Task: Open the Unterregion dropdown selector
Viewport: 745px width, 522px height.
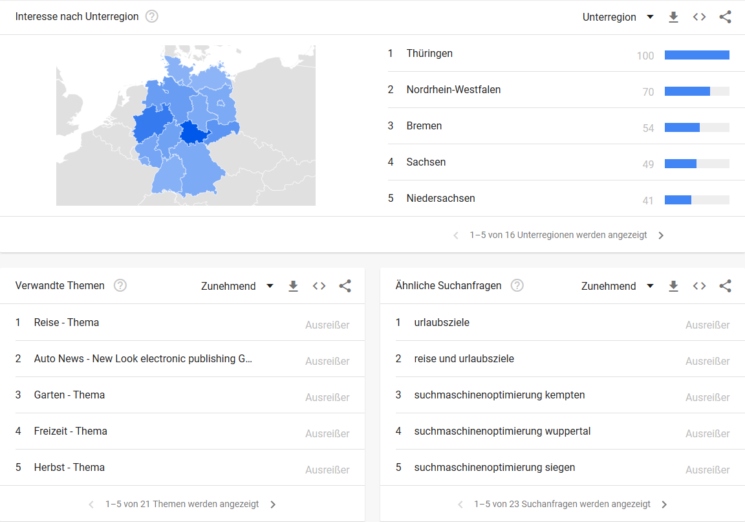Action: (x=618, y=17)
